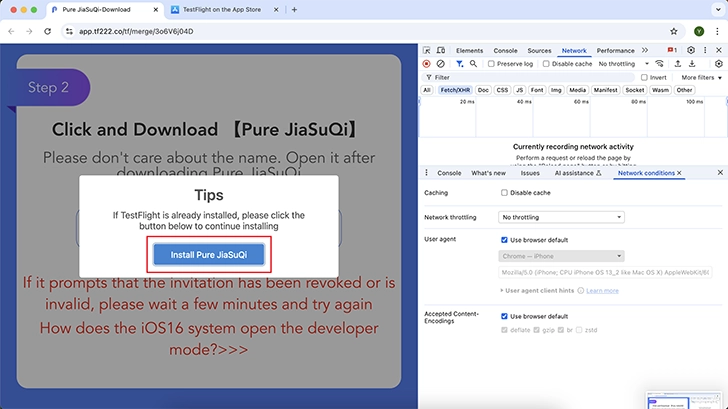Select the Fetch/XHR filter chip
728x409 pixels.
click(455, 90)
